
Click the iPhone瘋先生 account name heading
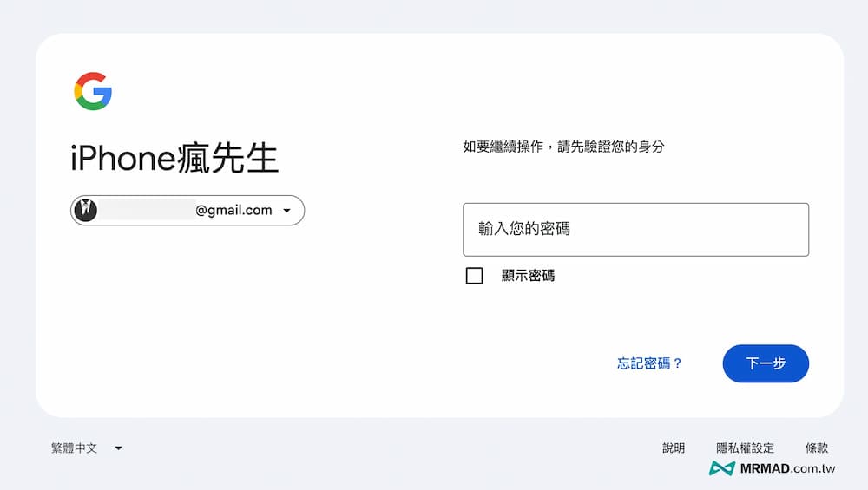174,160
